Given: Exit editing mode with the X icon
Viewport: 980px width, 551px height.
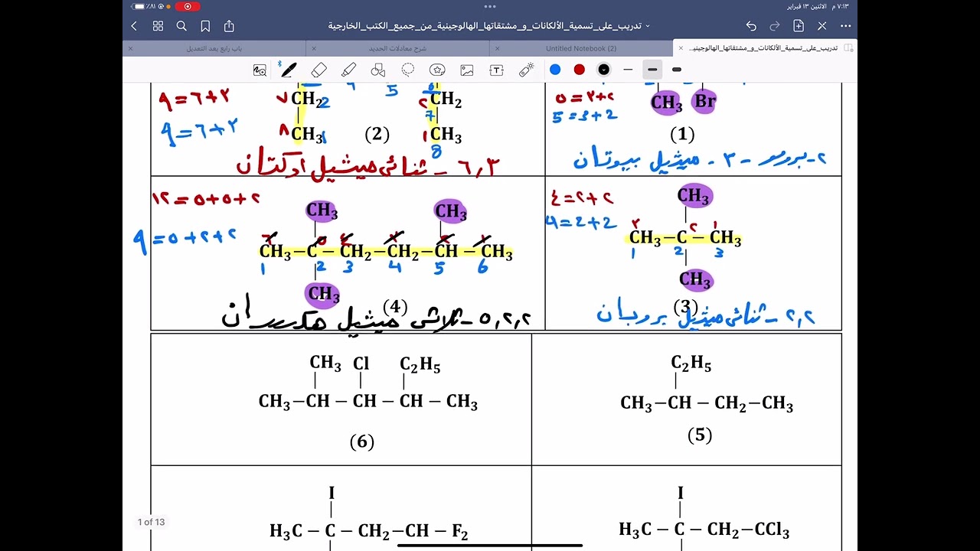Looking at the screenshot, I should (822, 26).
